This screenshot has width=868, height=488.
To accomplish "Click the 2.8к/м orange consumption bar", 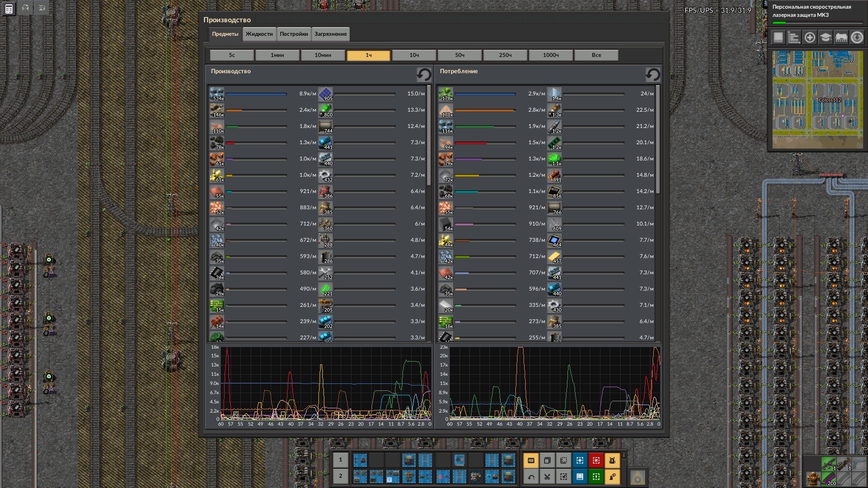I will 485,110.
